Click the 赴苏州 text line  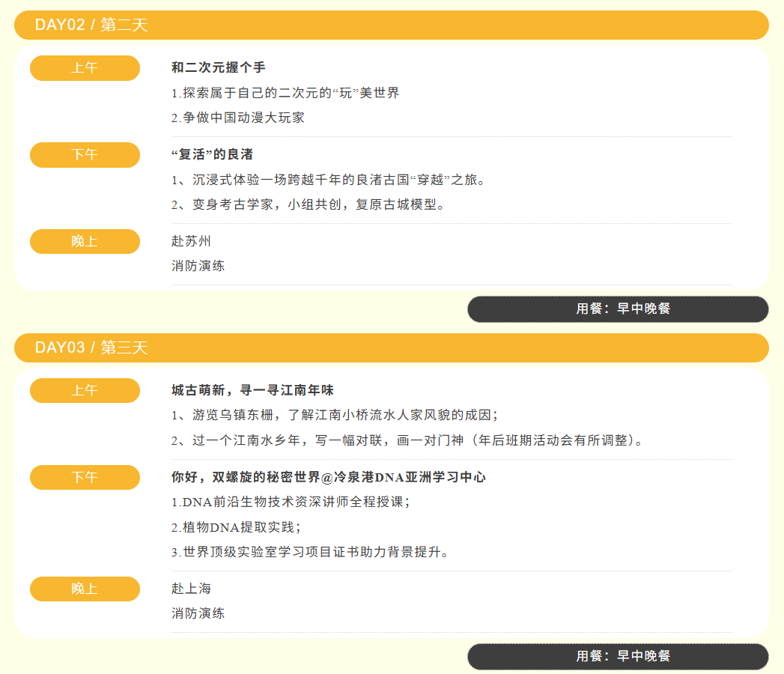192,241
